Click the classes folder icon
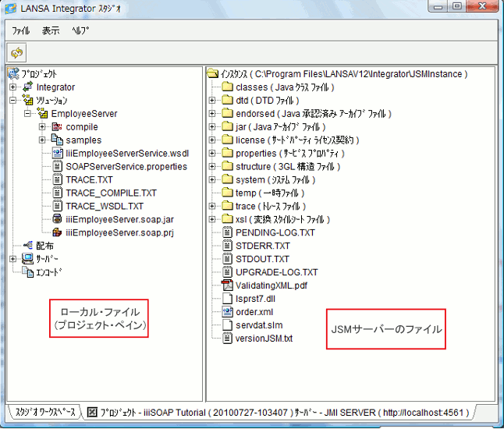 pyautogui.click(x=227, y=87)
